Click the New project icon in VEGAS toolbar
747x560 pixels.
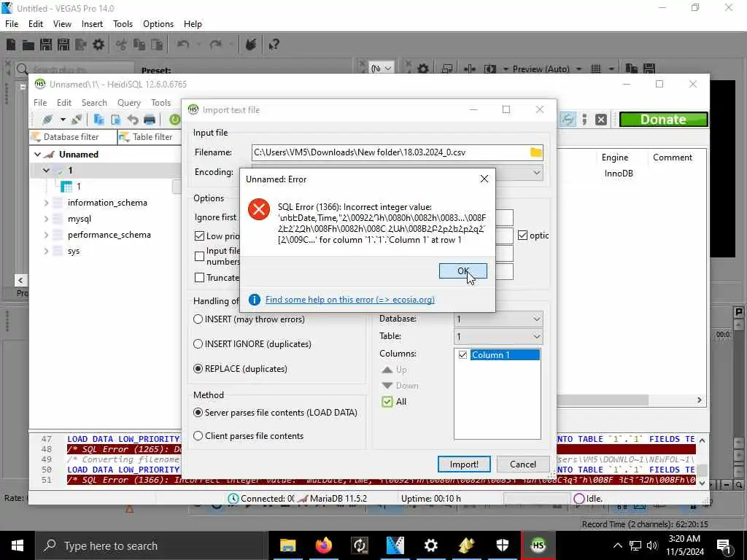pos(11,44)
